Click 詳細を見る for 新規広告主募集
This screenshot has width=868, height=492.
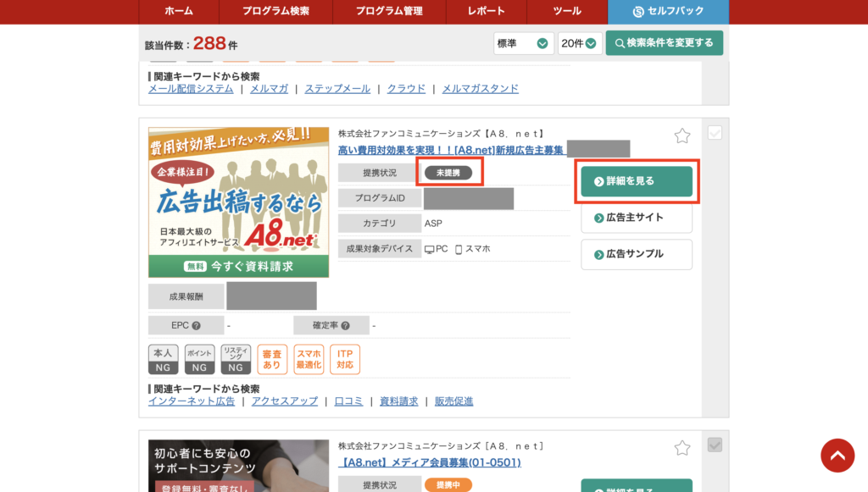point(637,181)
